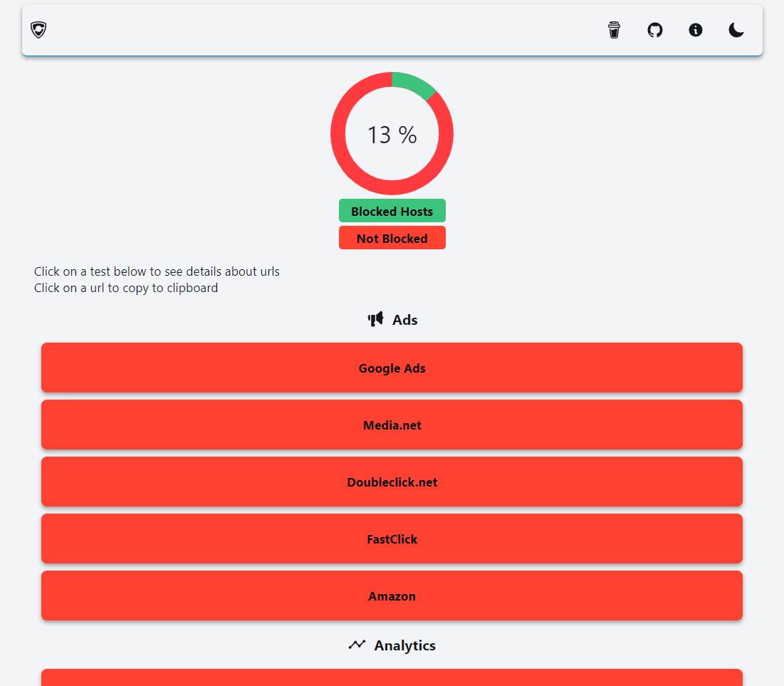This screenshot has height=686, width=784.
Task: Expand the Google Ads test
Action: pyautogui.click(x=392, y=368)
